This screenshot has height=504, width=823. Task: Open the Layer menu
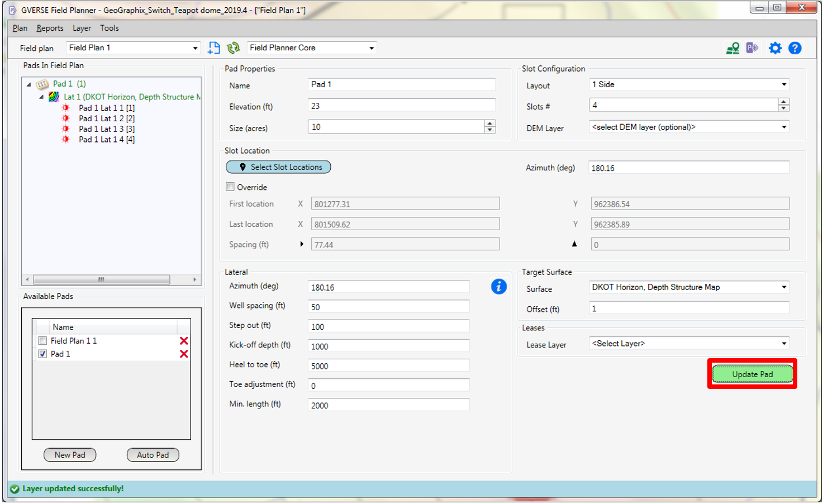82,28
